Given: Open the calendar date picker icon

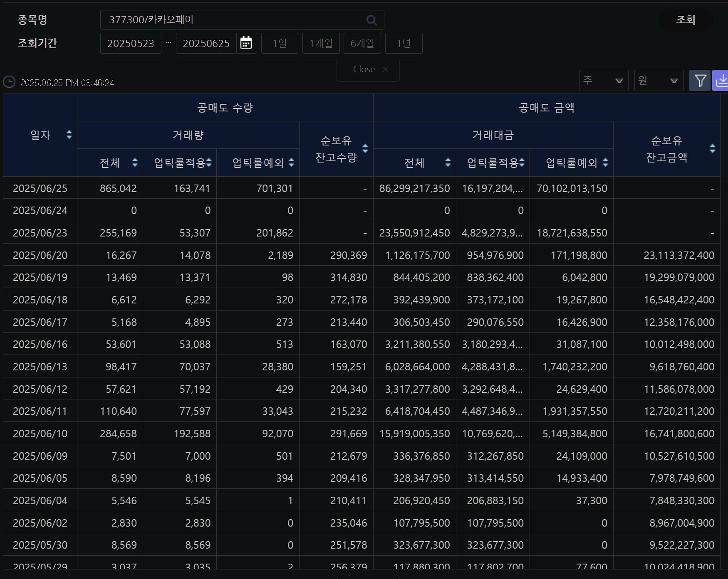Looking at the screenshot, I should pos(246,43).
